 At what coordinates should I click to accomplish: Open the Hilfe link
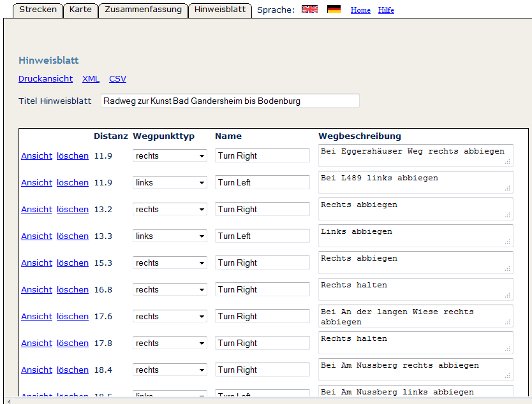coord(386,10)
